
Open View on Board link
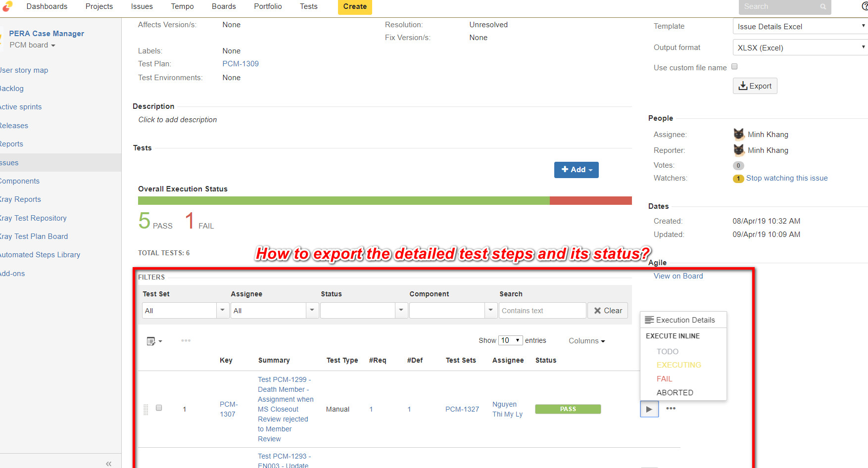pyautogui.click(x=678, y=276)
